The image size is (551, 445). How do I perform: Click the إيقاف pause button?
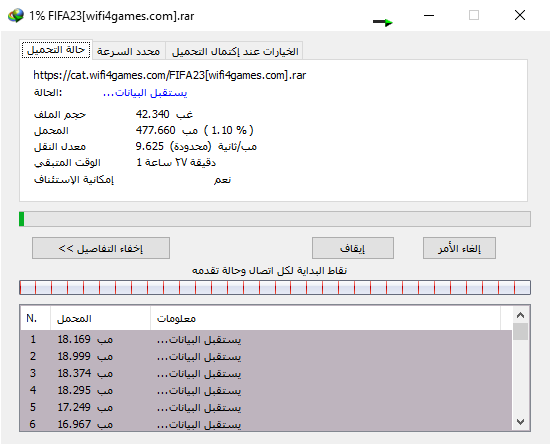(x=353, y=248)
